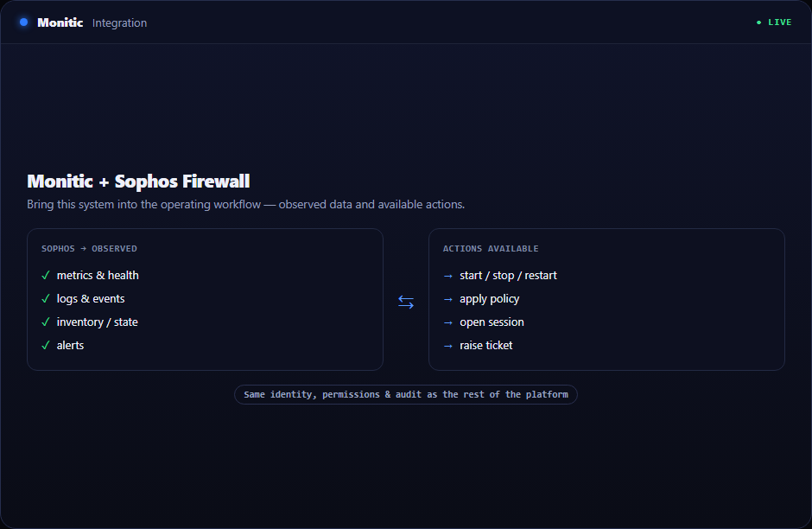Choose the apply policy action
This screenshot has width=812, height=529.
click(490, 298)
